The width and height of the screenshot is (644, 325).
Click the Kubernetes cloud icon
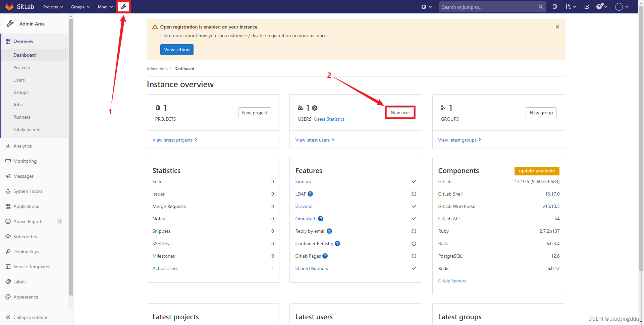[x=8, y=236]
